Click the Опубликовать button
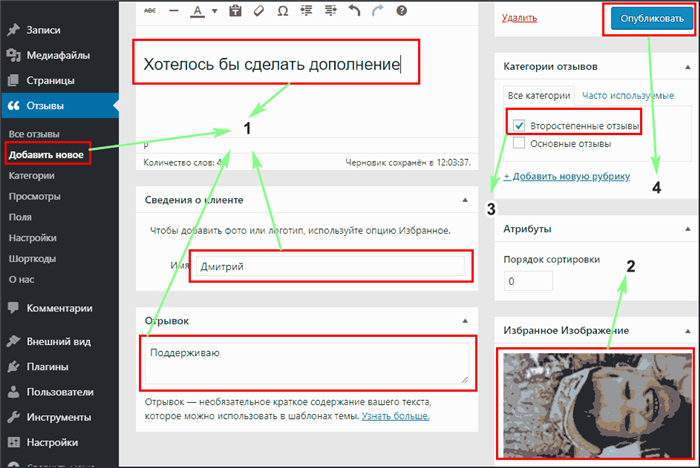Image resolution: width=700 pixels, height=468 pixels. pyautogui.click(x=652, y=19)
